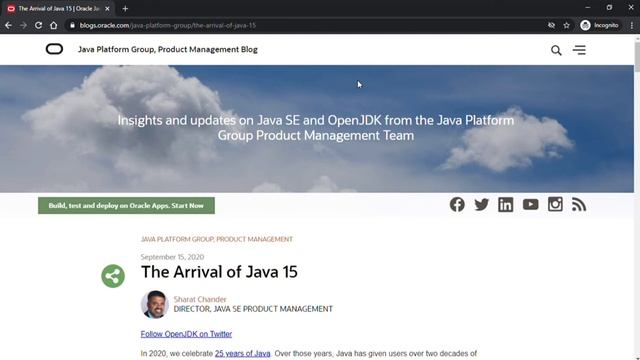Click the green share icon
This screenshot has width=640, height=360.
click(x=113, y=276)
